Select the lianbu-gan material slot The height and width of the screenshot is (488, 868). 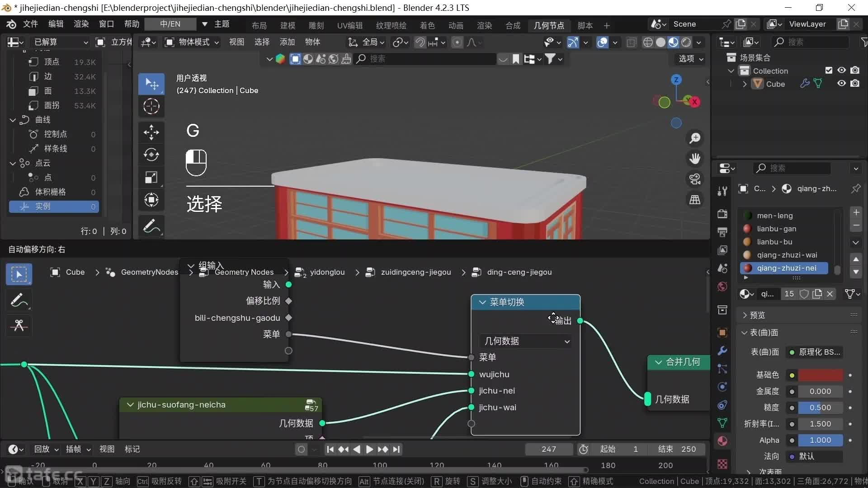(x=776, y=229)
